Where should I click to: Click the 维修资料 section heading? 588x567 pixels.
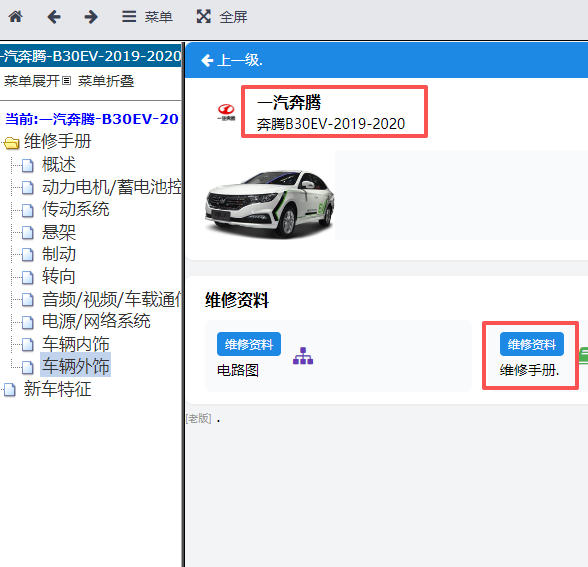click(237, 301)
